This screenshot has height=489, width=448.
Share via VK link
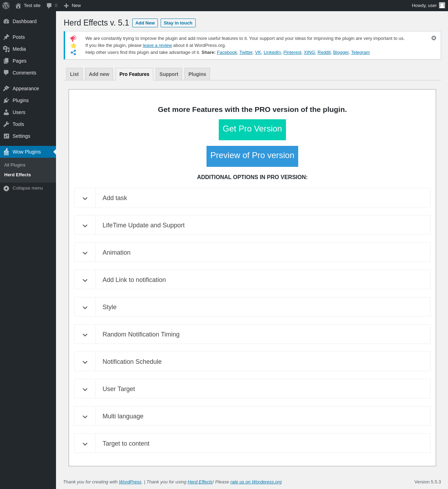tap(258, 52)
